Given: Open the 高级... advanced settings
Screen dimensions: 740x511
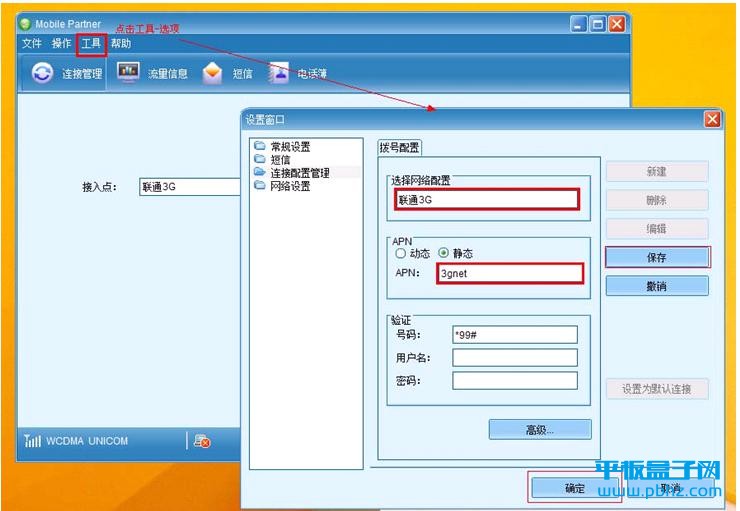Looking at the screenshot, I should (x=540, y=429).
